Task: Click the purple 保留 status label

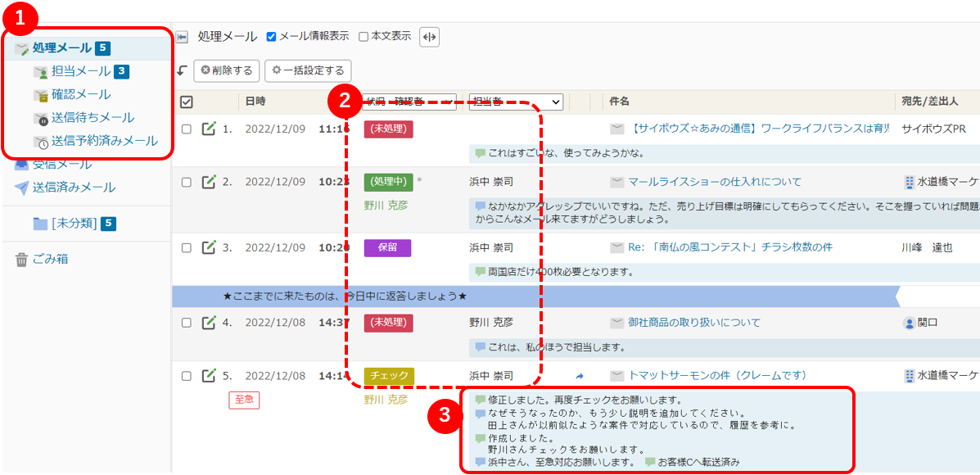Action: [x=387, y=247]
